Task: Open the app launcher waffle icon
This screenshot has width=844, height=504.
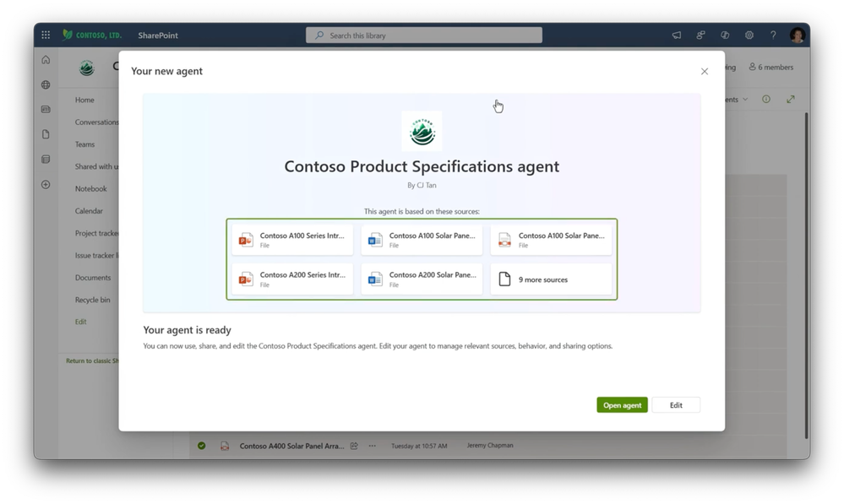Action: pyautogui.click(x=46, y=35)
